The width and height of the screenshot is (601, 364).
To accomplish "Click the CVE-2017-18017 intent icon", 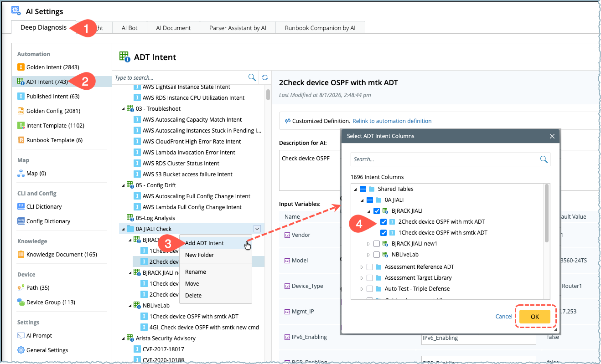I will coord(137,349).
